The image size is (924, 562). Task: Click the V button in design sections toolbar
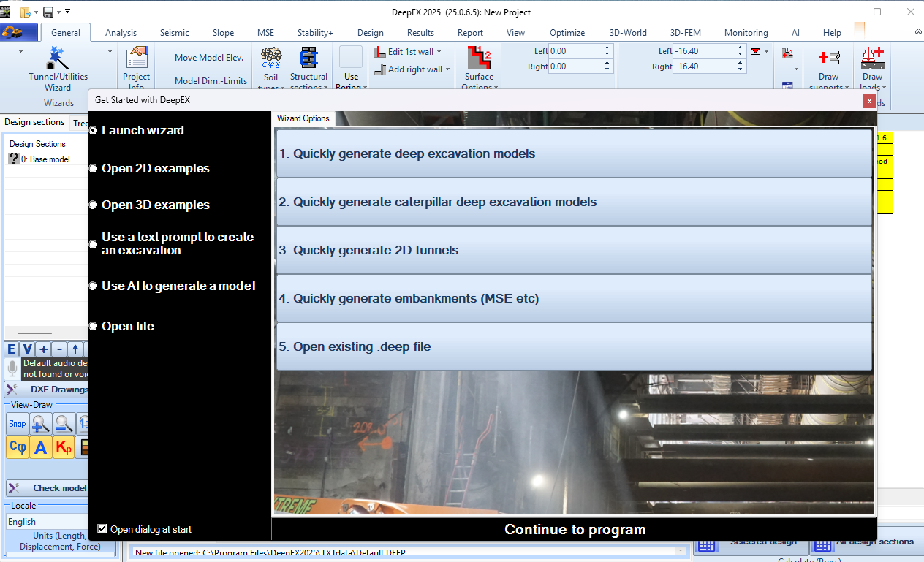pyautogui.click(x=27, y=349)
